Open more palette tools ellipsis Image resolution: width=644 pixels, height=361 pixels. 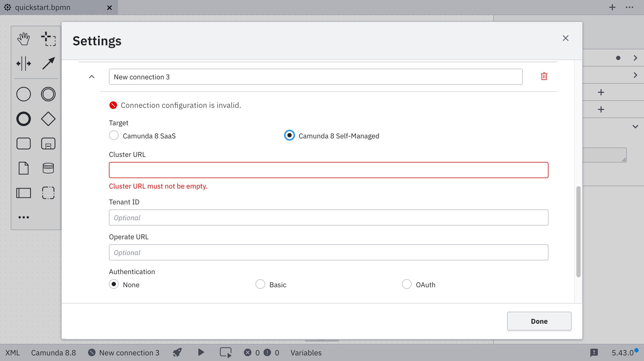24,217
